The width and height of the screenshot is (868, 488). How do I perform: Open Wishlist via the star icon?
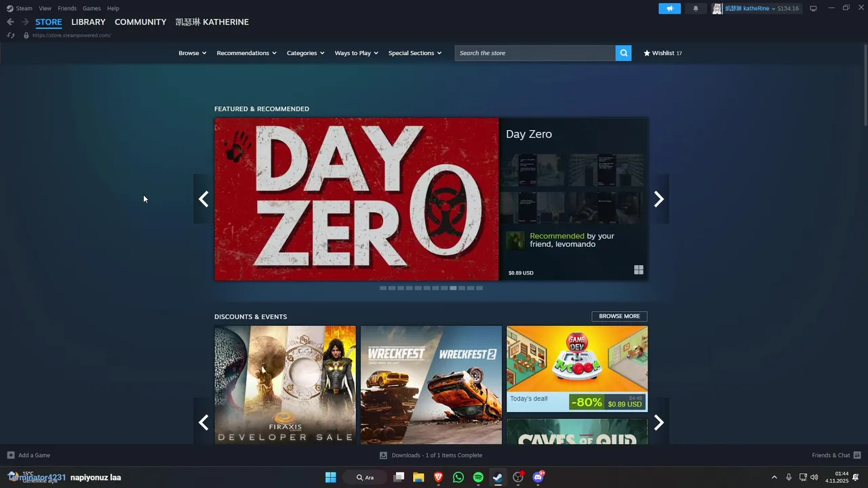pos(647,53)
